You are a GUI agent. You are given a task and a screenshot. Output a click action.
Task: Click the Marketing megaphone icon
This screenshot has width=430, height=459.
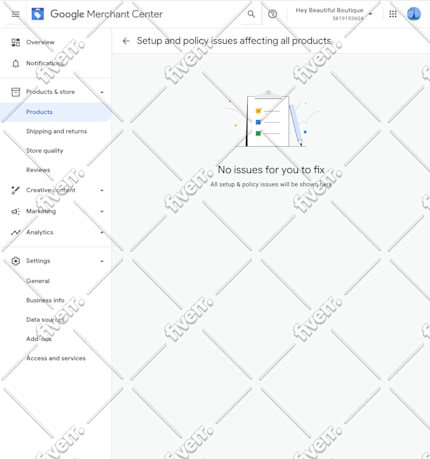[x=16, y=211]
